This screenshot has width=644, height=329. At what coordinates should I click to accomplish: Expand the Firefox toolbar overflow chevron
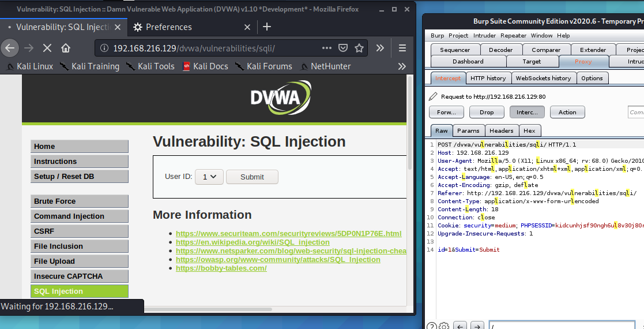(x=381, y=48)
